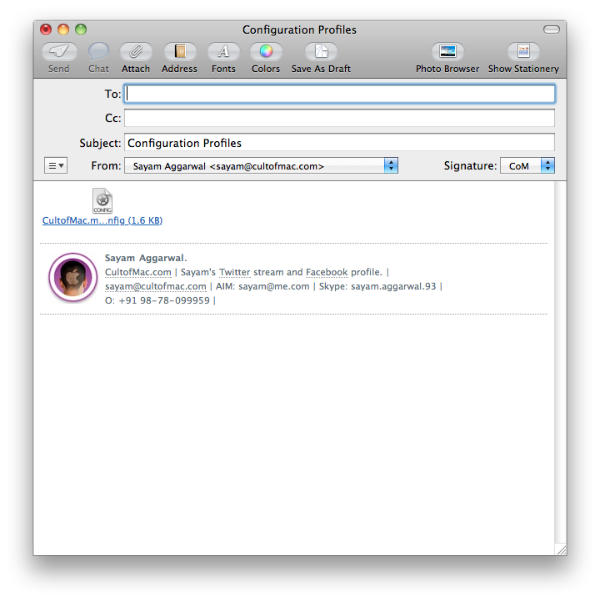Screen dimensions: 600x602
Task: Click into the To address field
Action: (339, 94)
